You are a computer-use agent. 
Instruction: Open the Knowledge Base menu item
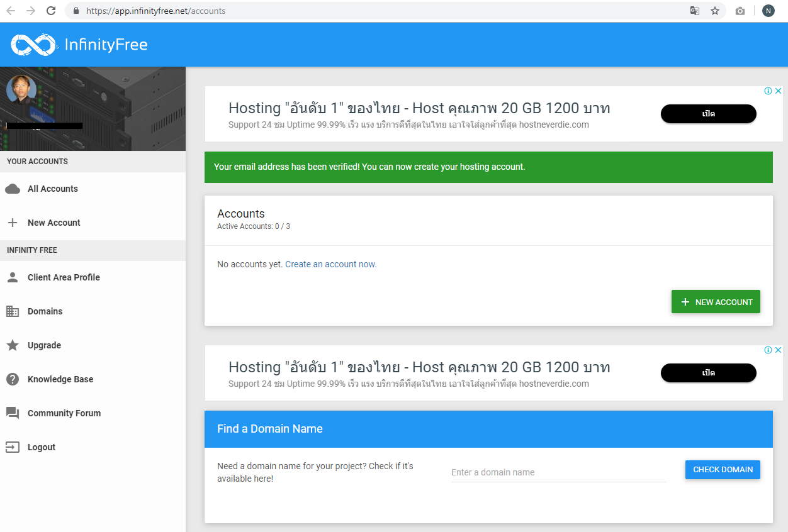click(60, 379)
